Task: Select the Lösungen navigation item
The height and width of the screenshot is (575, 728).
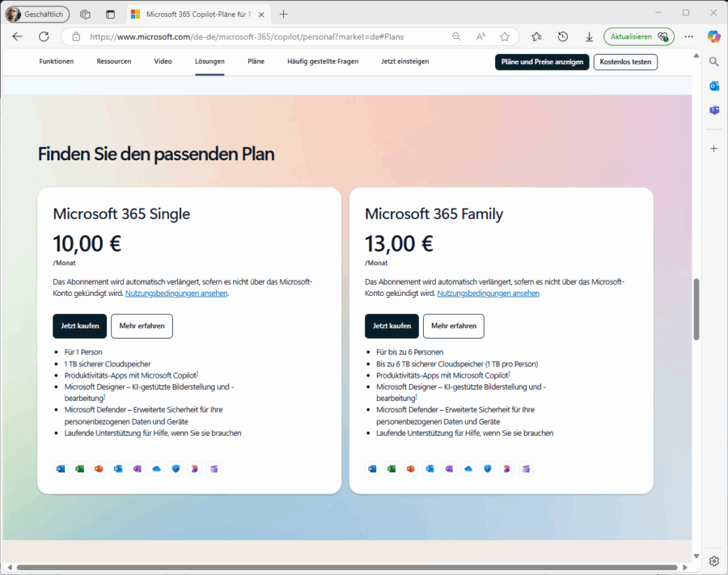Action: pos(210,61)
